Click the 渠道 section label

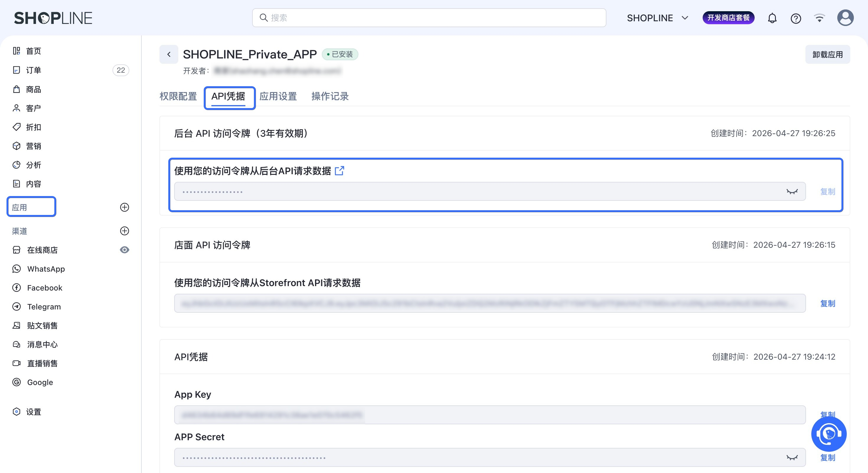pos(19,231)
